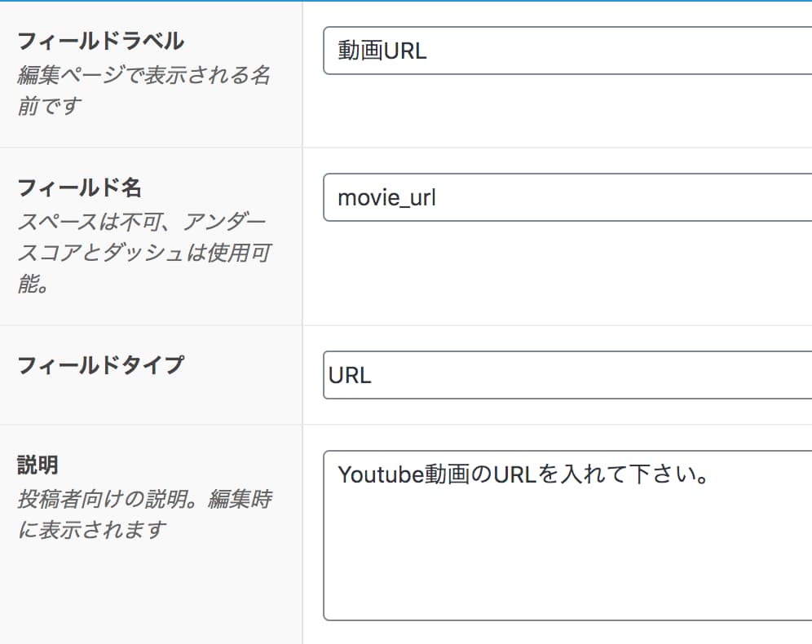The width and height of the screenshot is (812, 644).
Task: Click the word Youtube in the description
Action: point(380,475)
